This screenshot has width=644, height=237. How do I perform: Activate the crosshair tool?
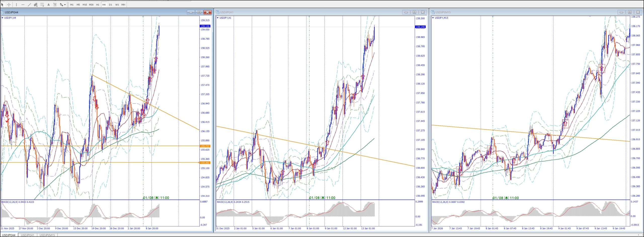pyautogui.click(x=9, y=5)
